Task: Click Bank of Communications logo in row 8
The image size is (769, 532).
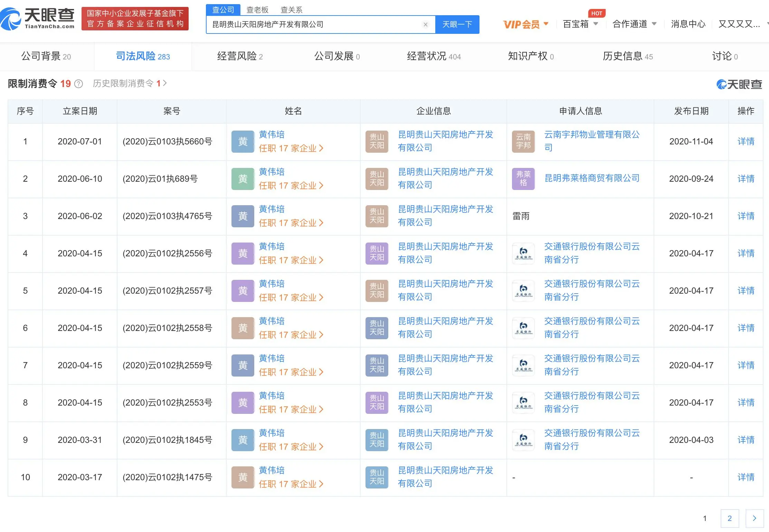Action: pos(523,403)
